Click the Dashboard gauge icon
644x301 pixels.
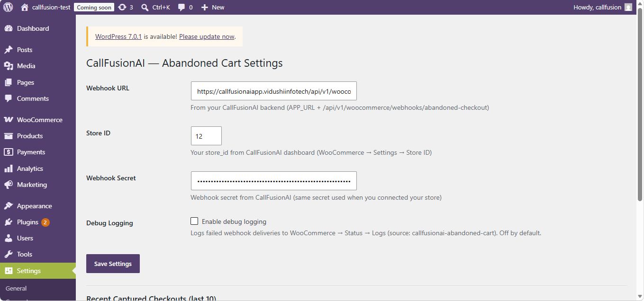click(8, 28)
